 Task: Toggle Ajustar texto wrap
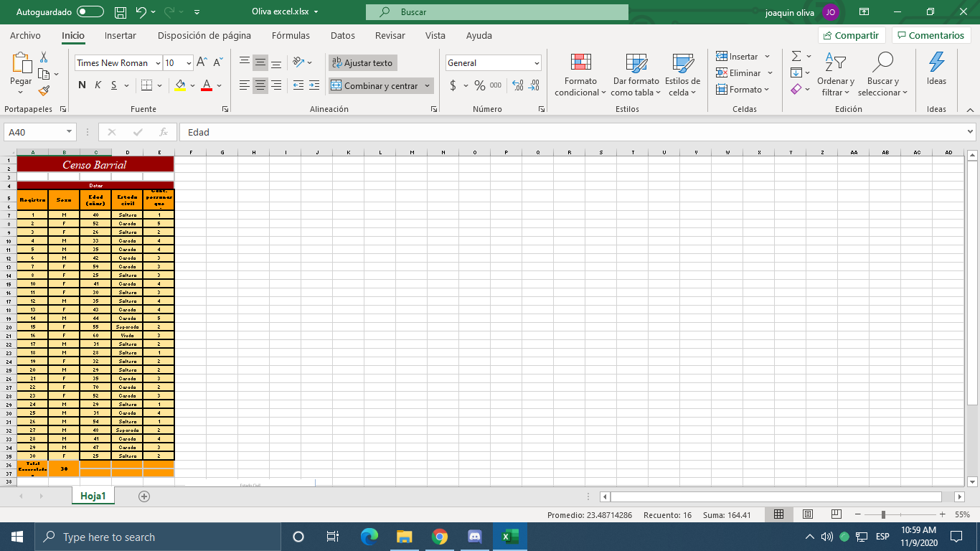click(x=362, y=62)
